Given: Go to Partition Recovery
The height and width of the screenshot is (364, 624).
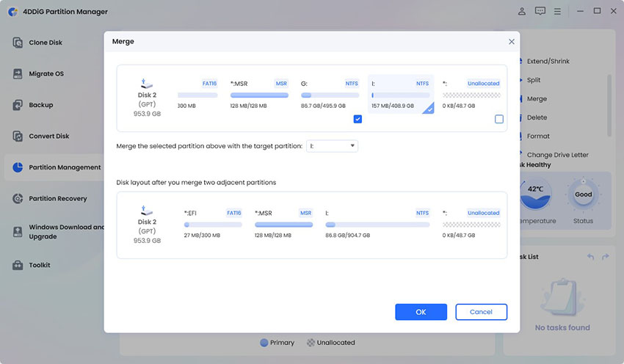Looking at the screenshot, I should tap(58, 198).
